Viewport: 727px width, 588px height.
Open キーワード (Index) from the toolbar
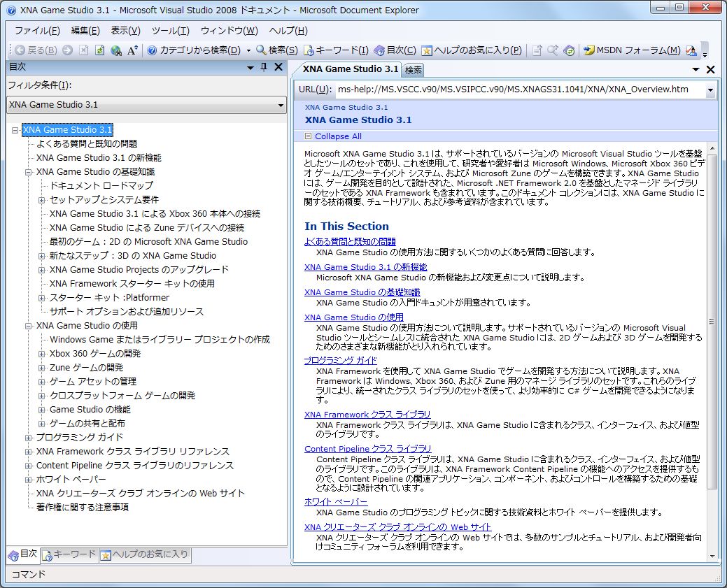[x=337, y=50]
